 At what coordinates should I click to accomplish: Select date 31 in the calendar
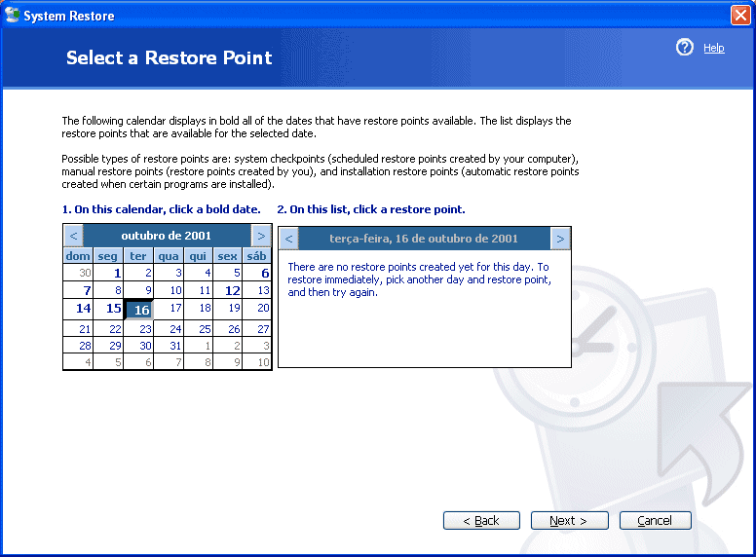click(174, 346)
